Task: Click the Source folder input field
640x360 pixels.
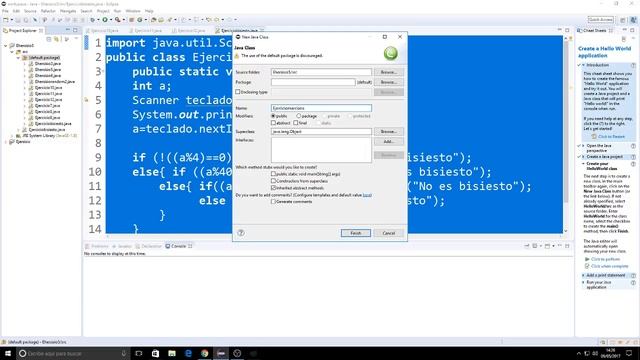Action: click(321, 72)
